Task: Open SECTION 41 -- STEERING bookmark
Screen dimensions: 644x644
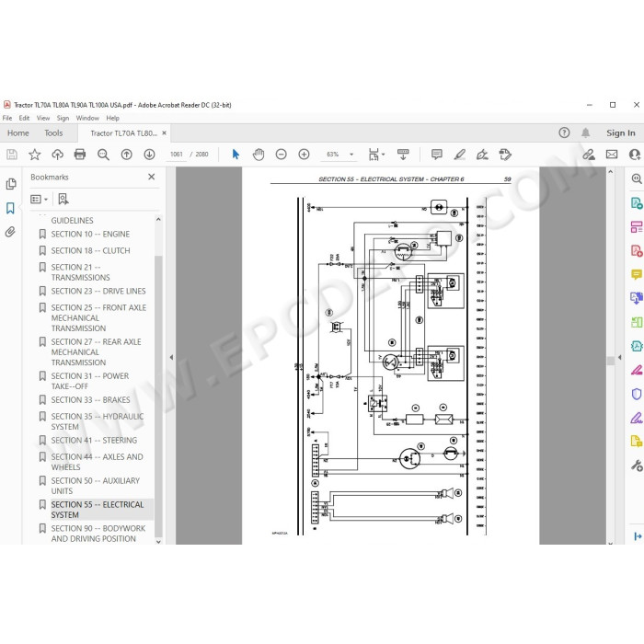Action: pos(94,441)
